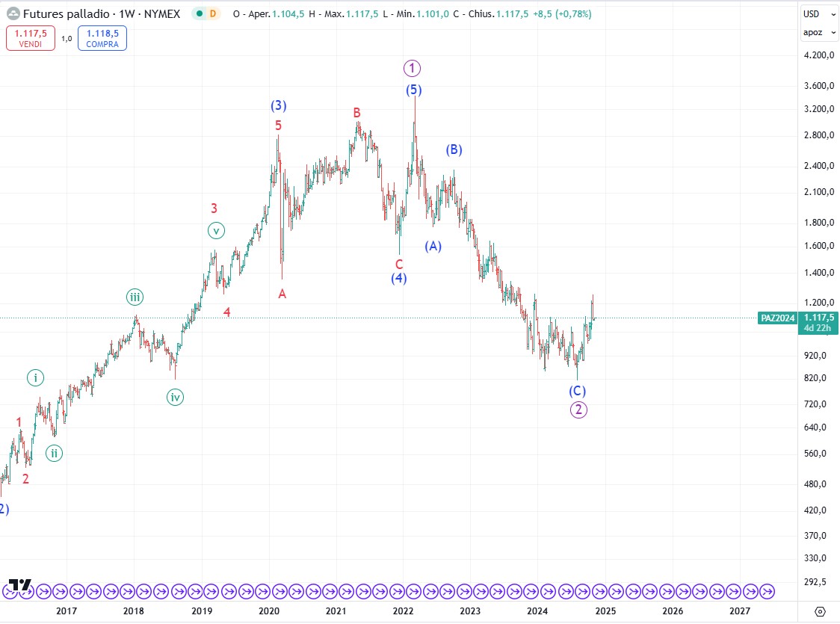The height and width of the screenshot is (624, 840).
Task: Select the red 4 wave label
Action: click(x=227, y=312)
